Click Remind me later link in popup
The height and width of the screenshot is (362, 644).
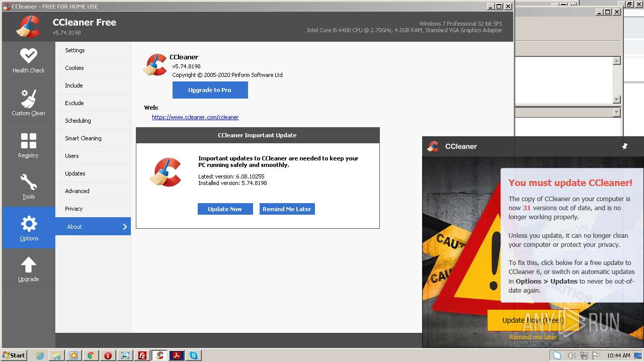[x=533, y=337]
